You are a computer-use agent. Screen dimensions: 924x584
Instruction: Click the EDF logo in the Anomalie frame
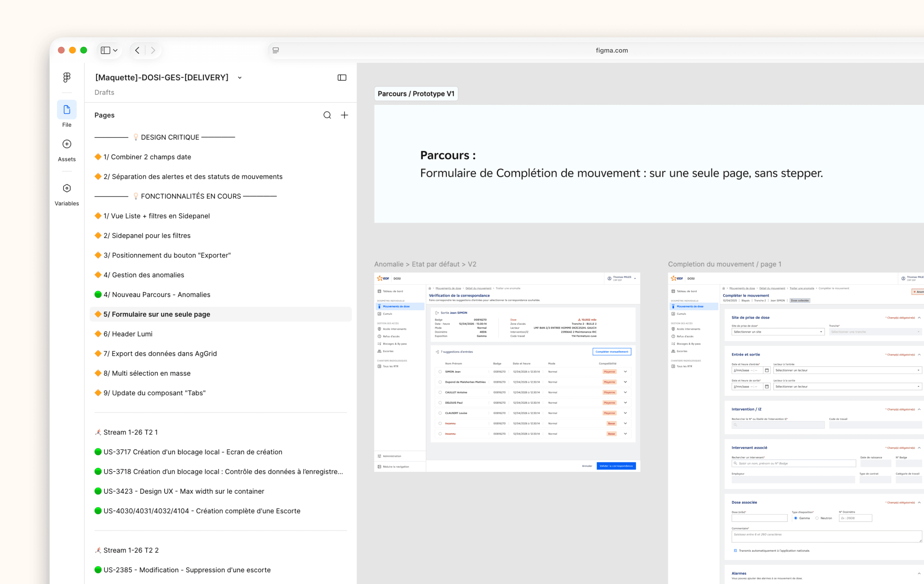383,278
